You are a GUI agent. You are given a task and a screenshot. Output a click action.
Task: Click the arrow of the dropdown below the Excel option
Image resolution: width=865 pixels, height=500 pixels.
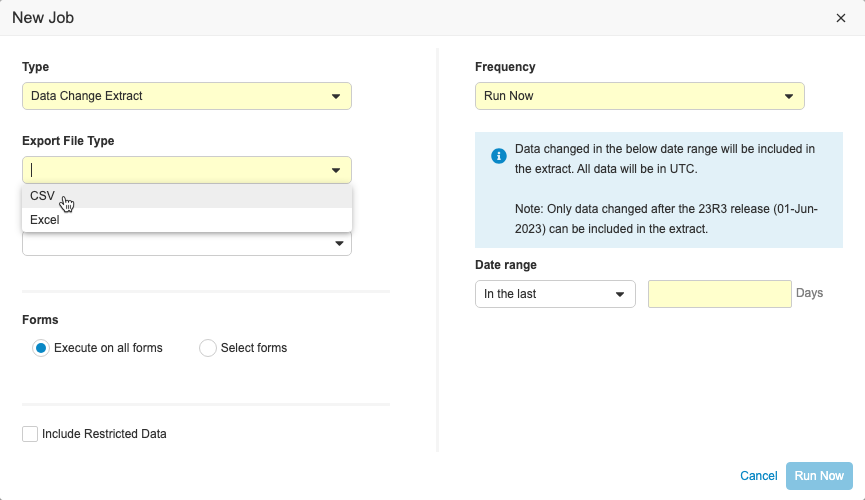coord(338,244)
